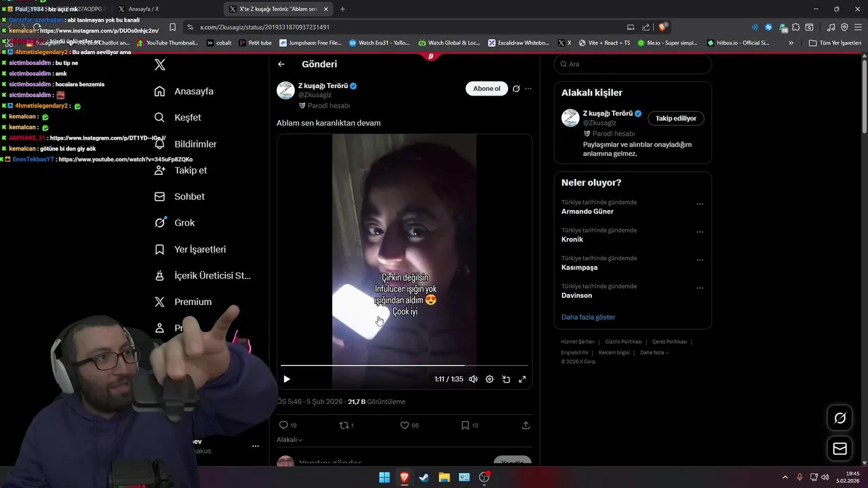Open Armando Güner trend options menu

point(700,204)
